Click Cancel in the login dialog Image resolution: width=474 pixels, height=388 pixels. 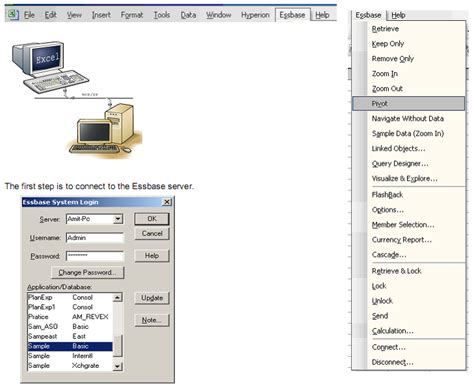152,233
